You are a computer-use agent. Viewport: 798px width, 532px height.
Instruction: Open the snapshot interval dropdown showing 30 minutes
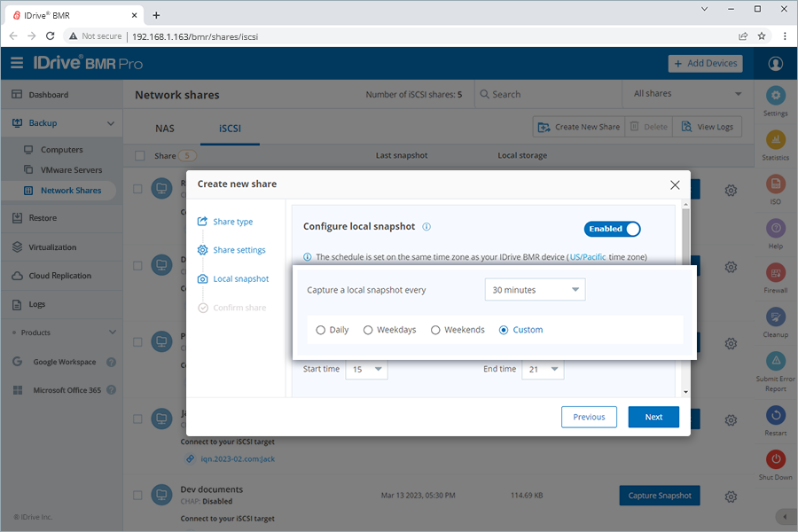[535, 289]
